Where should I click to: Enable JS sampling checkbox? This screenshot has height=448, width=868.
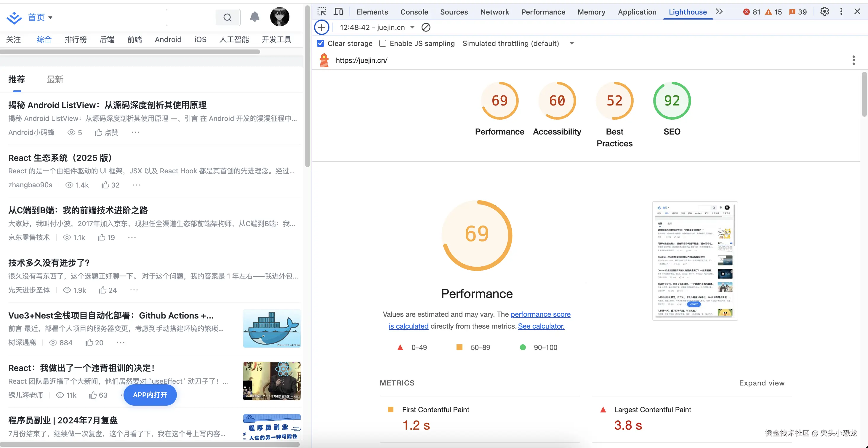click(383, 44)
